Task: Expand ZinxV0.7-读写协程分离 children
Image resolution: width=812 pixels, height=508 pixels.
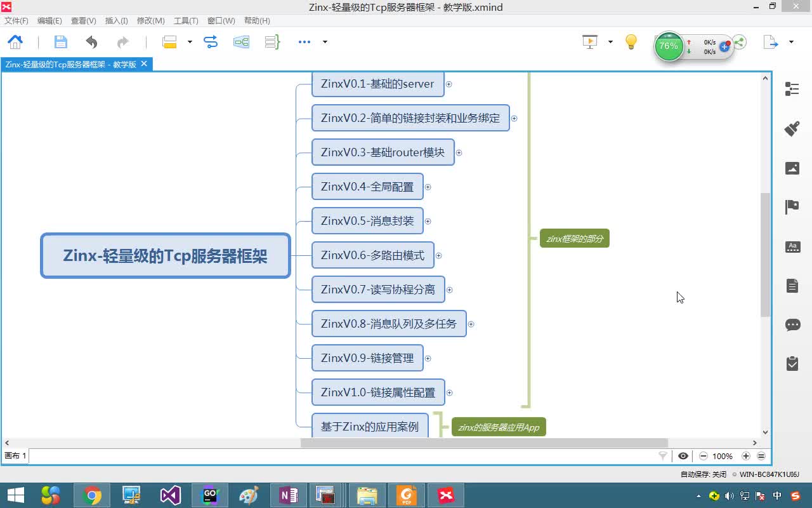Action: coord(450,290)
